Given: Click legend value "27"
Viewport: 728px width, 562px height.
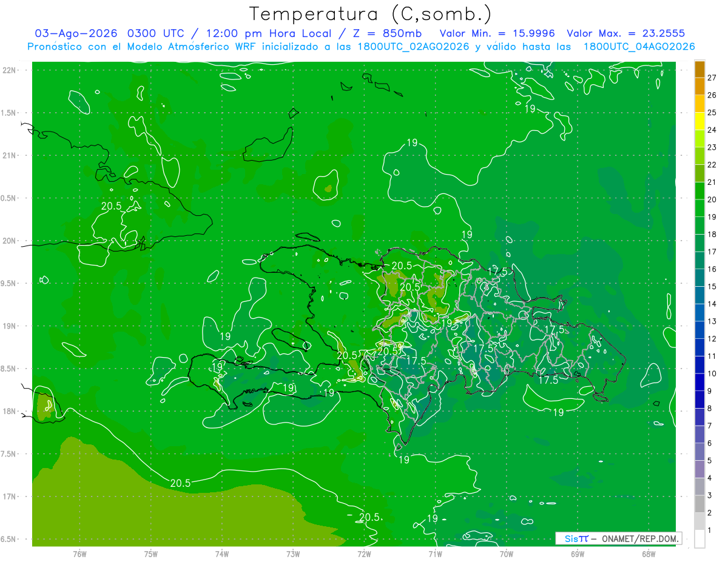Looking at the screenshot, I should coord(712,78).
